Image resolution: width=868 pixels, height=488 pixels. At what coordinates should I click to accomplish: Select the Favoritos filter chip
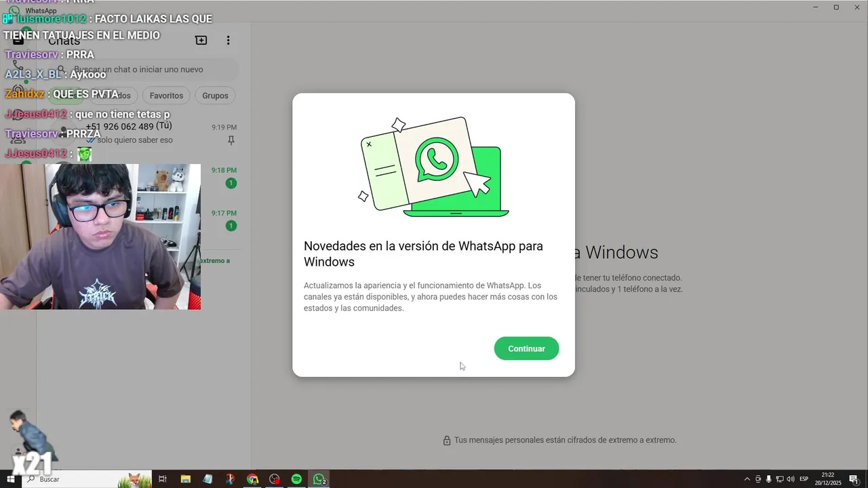(x=166, y=96)
